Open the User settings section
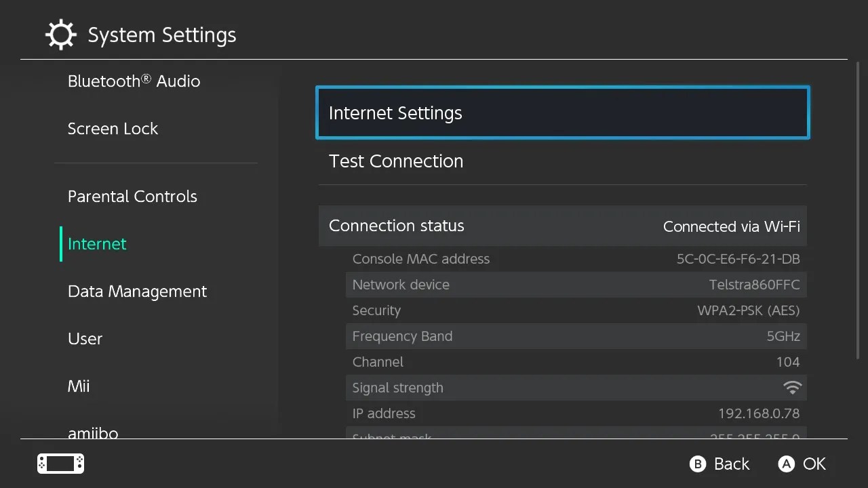This screenshot has height=488, width=868. click(x=85, y=338)
